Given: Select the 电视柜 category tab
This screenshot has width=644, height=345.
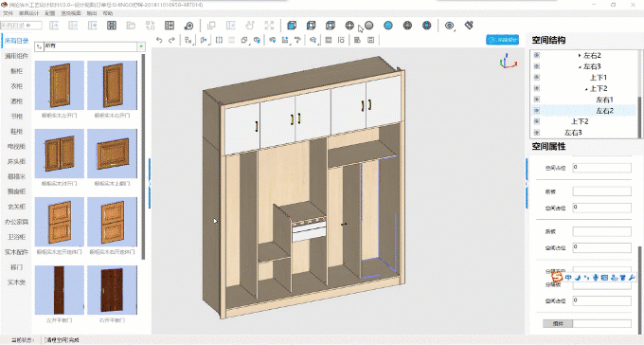Looking at the screenshot, I should [16, 146].
